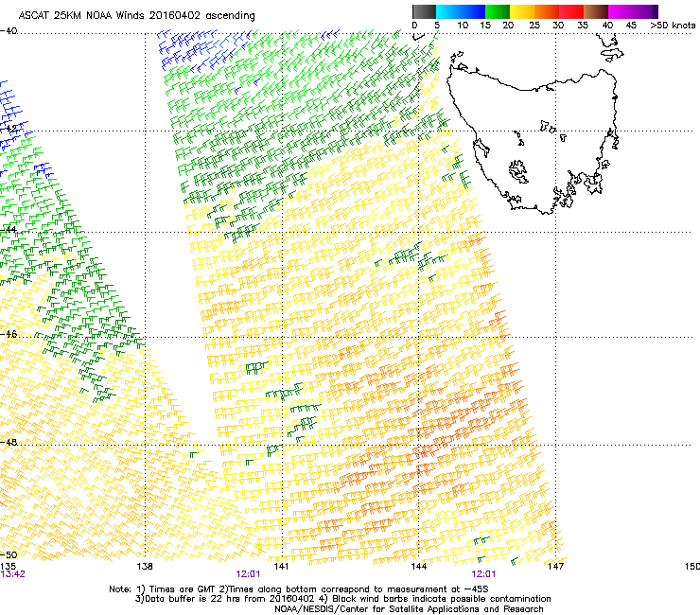
Task: Click the "-48" latitude label
Action: tap(9, 442)
